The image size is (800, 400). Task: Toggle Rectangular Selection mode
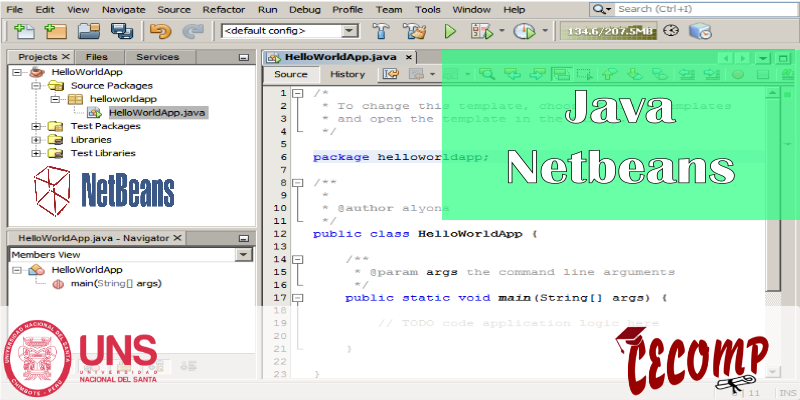pyautogui.click(x=585, y=74)
